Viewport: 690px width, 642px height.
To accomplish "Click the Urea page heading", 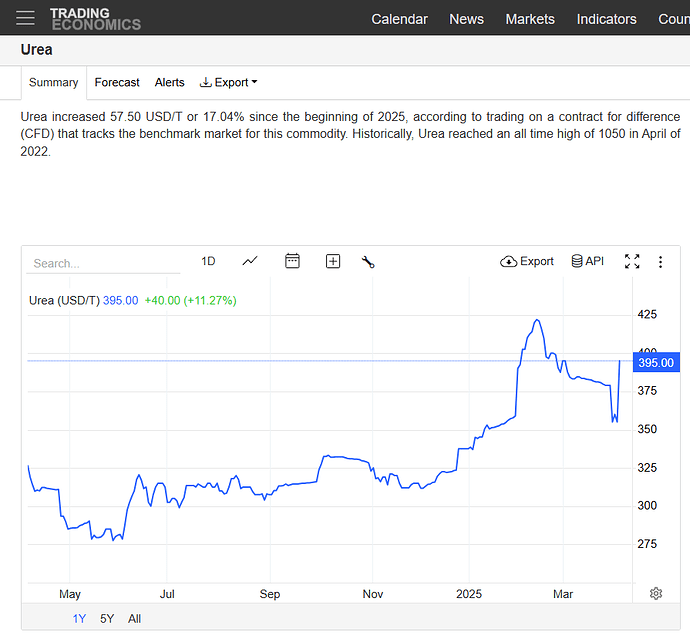I will pyautogui.click(x=37, y=50).
